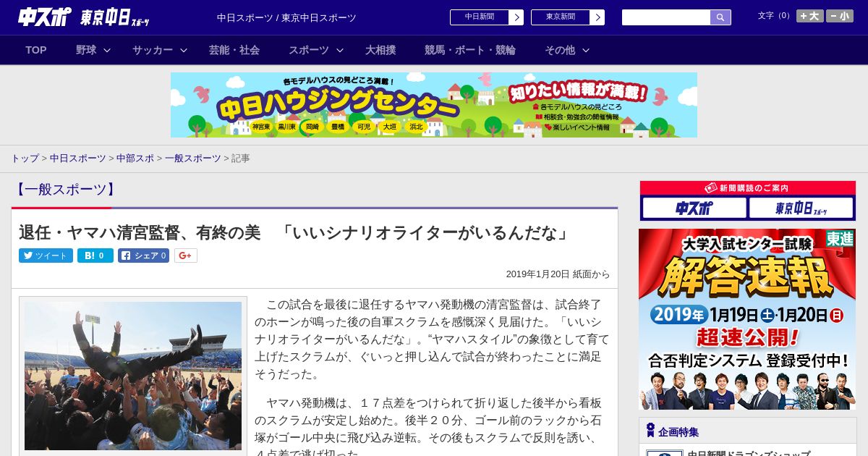Click the 企画特集 sidebar heading
The width and height of the screenshot is (868, 456).
[678, 431]
